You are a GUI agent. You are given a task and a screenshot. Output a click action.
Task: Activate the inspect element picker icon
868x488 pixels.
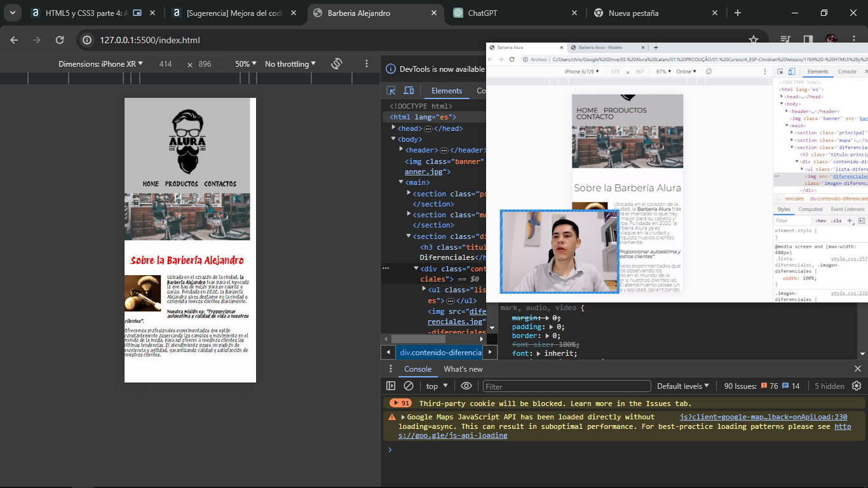[x=391, y=91]
